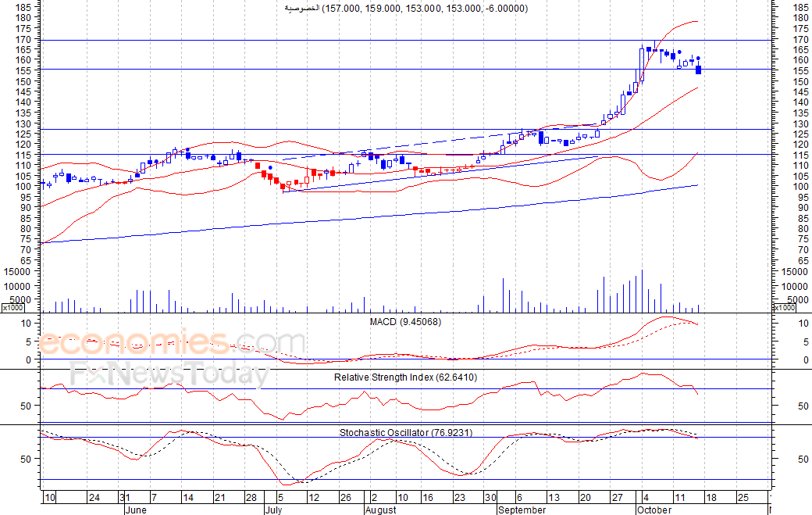
Task: Click the x1000 volume scale box on right axis
Action: pyautogui.click(x=784, y=308)
